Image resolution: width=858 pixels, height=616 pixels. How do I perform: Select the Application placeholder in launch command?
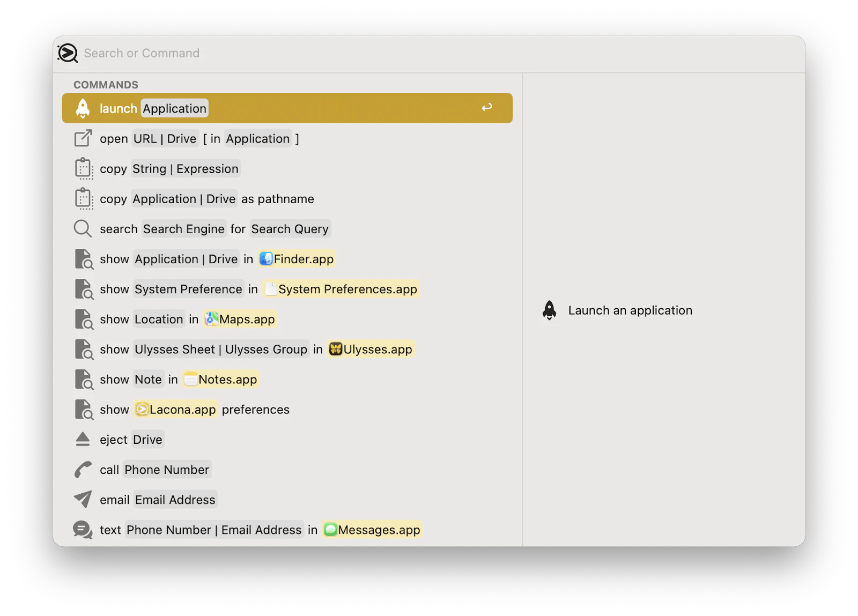point(174,108)
